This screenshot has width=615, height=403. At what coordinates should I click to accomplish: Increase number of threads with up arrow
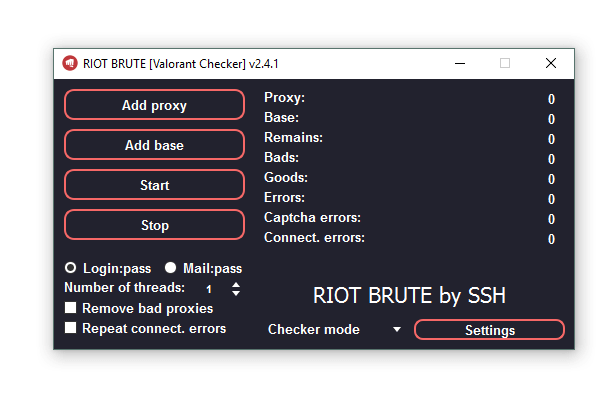pos(236,284)
